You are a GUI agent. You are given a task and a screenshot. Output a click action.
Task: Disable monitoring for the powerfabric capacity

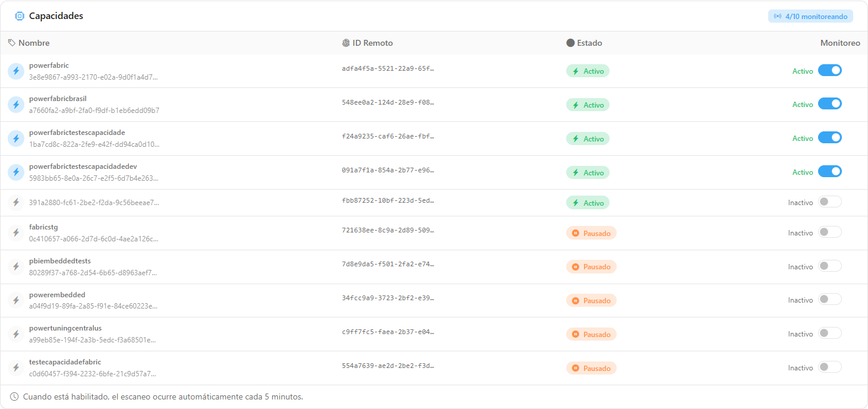tap(830, 70)
